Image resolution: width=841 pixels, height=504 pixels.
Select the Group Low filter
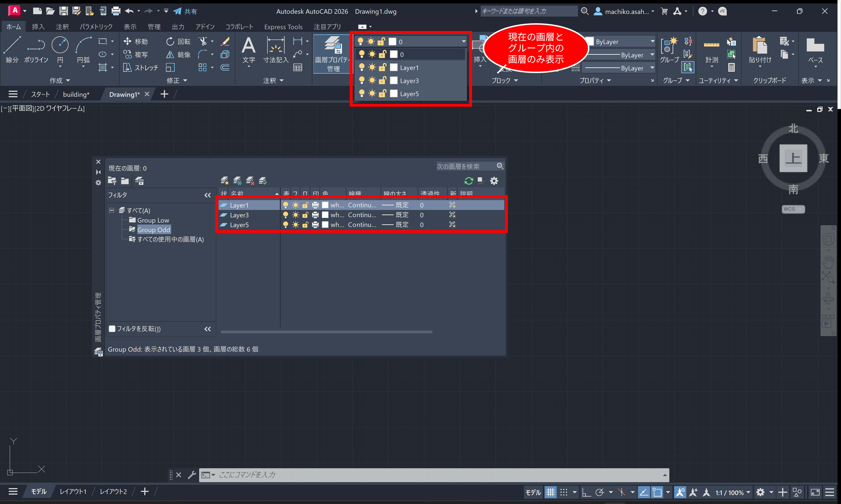pyautogui.click(x=153, y=220)
